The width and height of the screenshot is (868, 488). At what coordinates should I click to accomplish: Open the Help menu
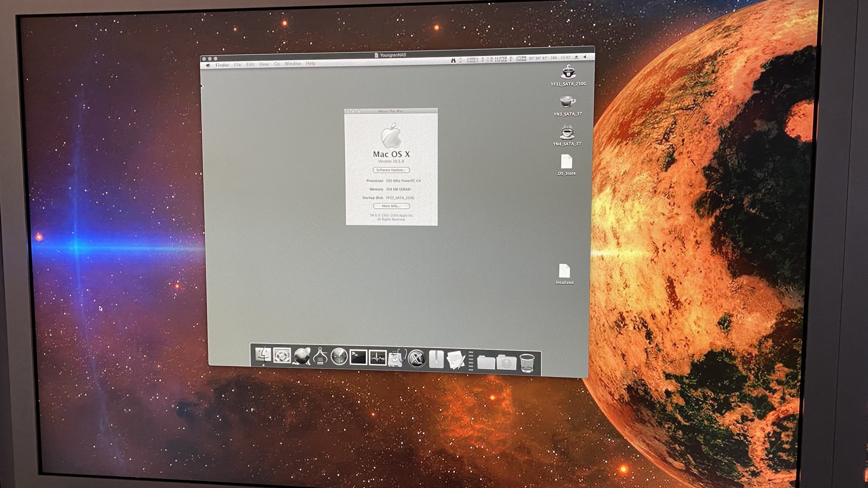(x=311, y=63)
